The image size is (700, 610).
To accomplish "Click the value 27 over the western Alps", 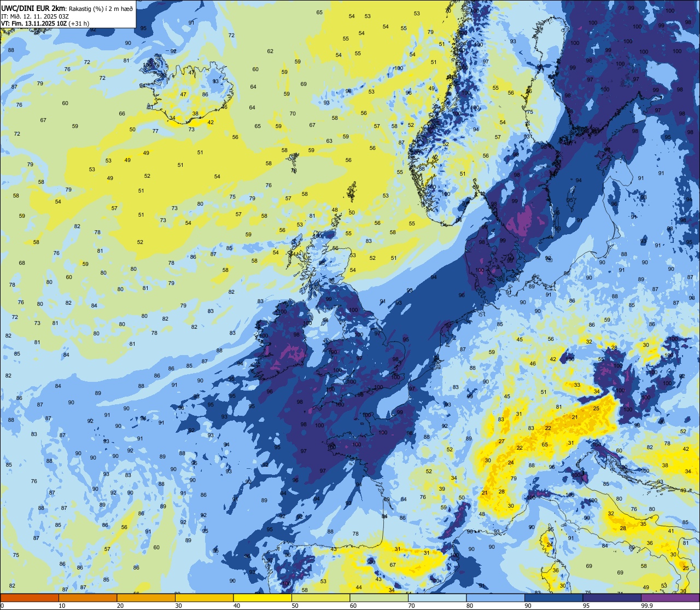I will [x=501, y=441].
